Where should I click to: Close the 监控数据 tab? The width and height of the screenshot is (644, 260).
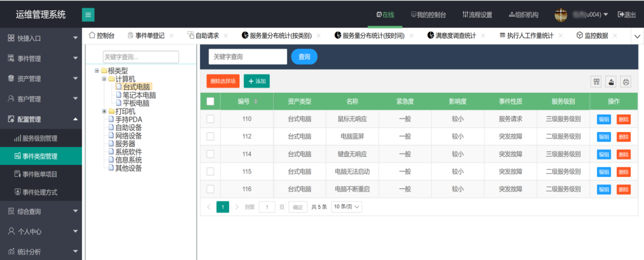(x=615, y=36)
